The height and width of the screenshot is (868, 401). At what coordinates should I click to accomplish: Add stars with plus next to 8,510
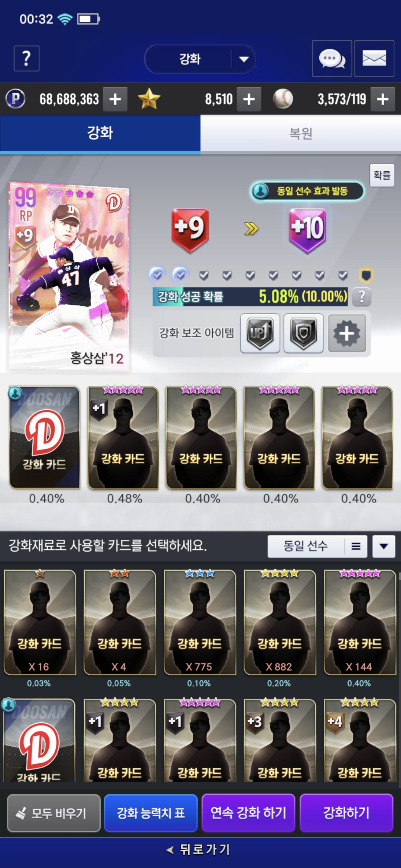coord(249,99)
